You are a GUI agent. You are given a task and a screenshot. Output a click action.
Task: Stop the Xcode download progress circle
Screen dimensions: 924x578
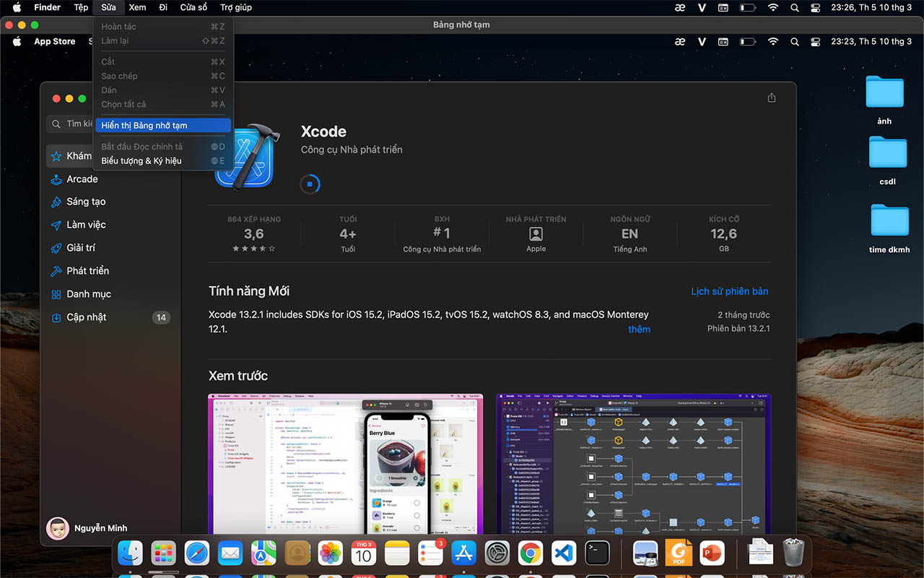[x=310, y=184]
